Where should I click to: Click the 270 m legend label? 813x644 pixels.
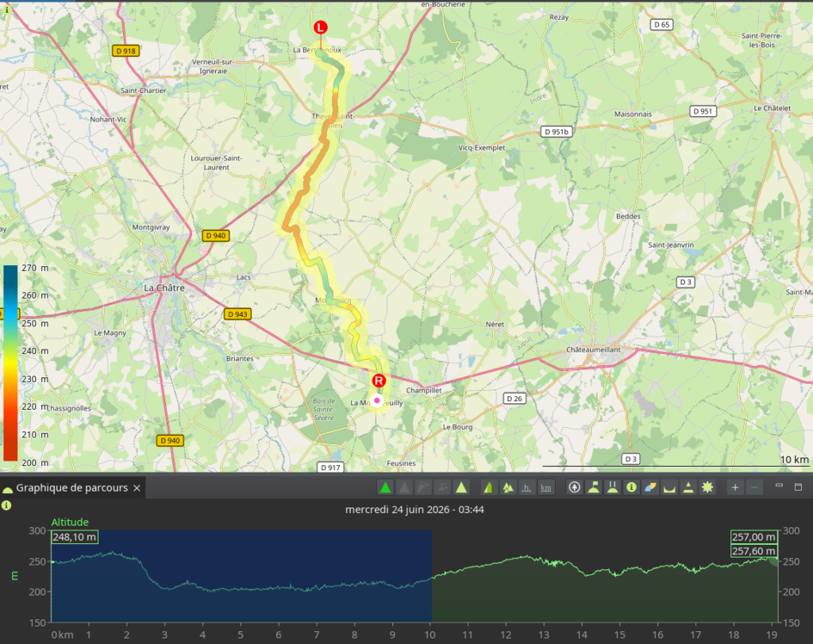(35, 268)
